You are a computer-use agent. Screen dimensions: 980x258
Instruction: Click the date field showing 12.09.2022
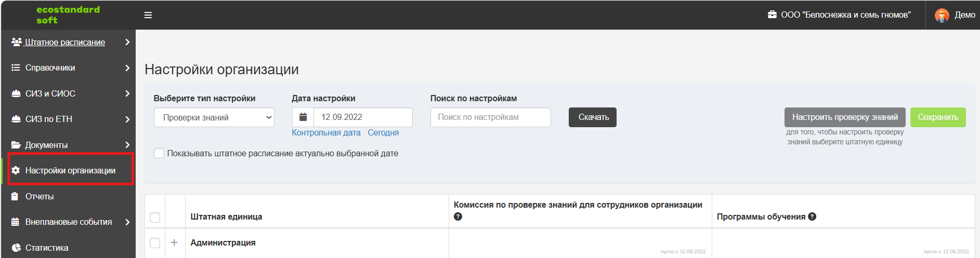[363, 117]
